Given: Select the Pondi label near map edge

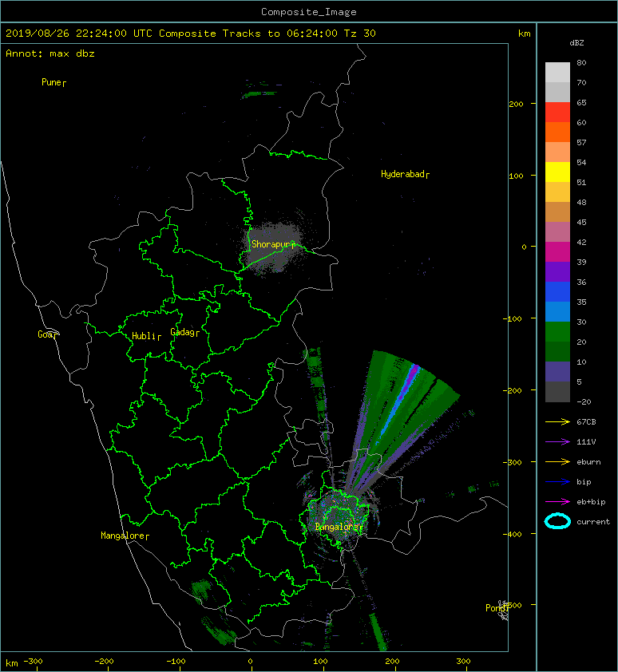Looking at the screenshot, I should (x=495, y=607).
